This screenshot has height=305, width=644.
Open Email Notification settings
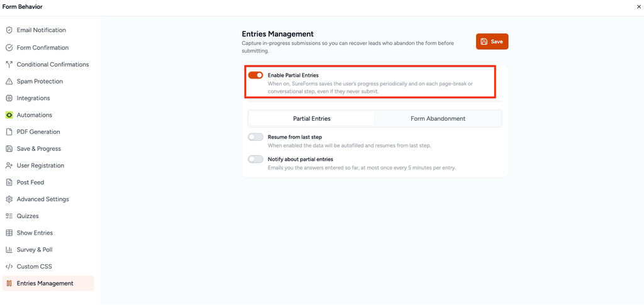(48, 30)
